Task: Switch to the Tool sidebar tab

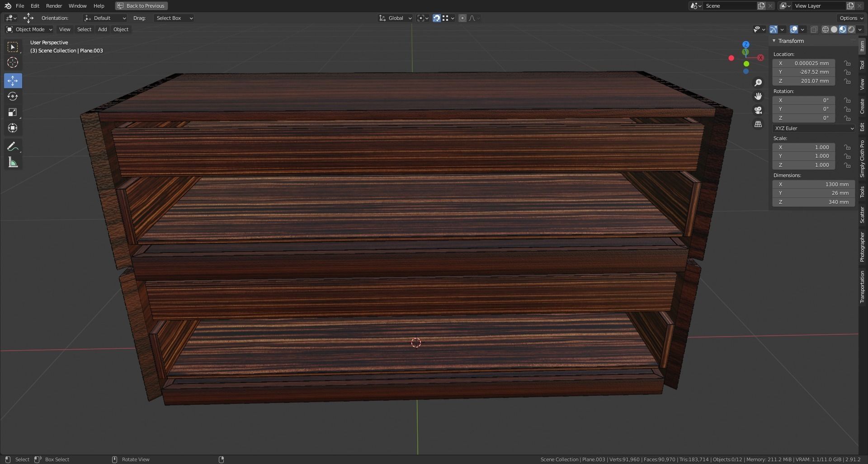Action: coord(863,65)
